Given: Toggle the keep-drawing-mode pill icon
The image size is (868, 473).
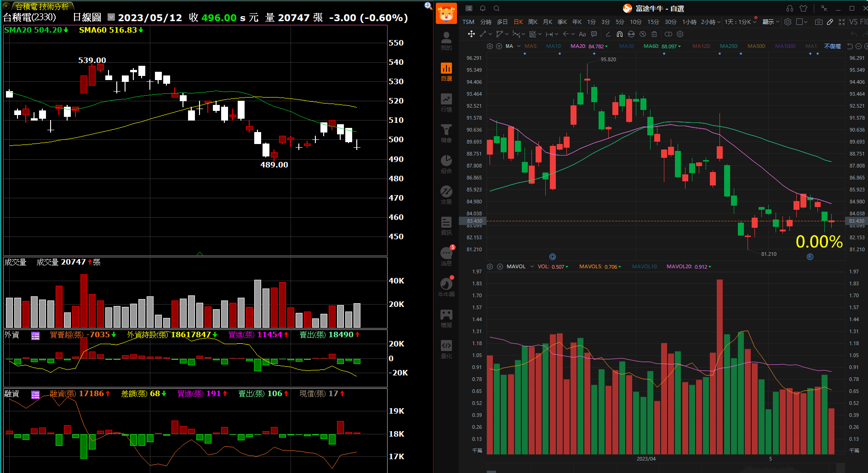Looking at the screenshot, I should 668,34.
